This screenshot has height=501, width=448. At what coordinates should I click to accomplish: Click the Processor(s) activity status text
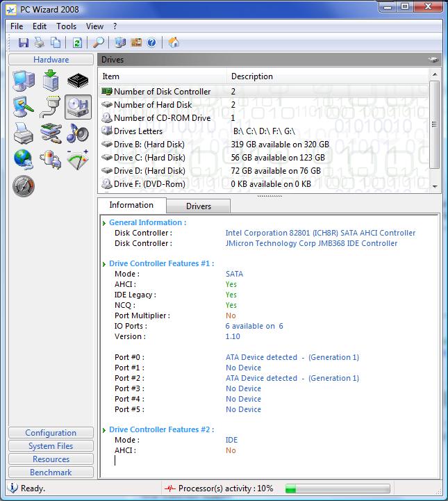coord(226,488)
